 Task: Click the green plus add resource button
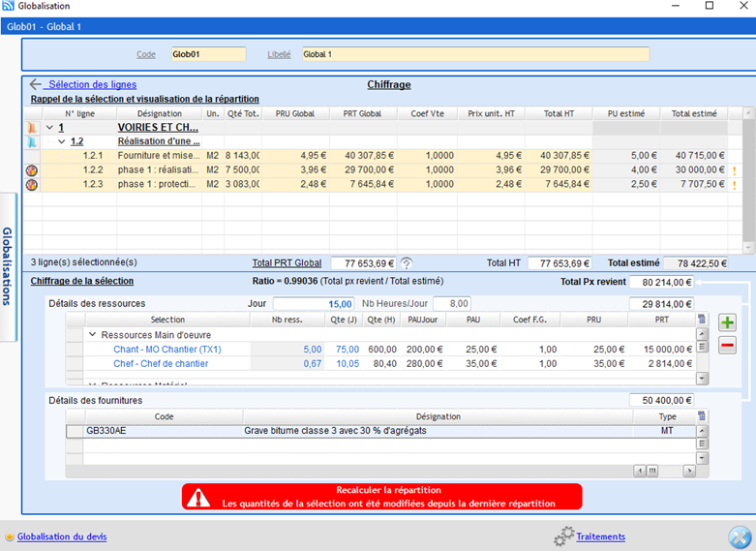pyautogui.click(x=727, y=323)
